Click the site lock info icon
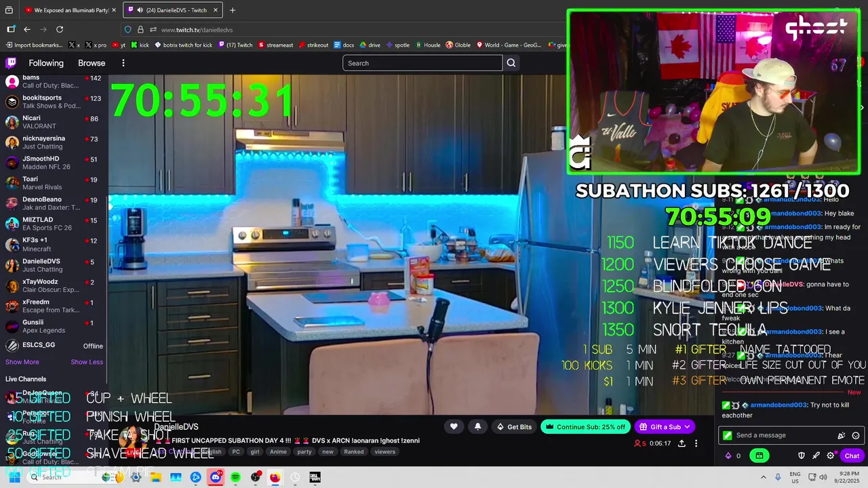 point(140,29)
